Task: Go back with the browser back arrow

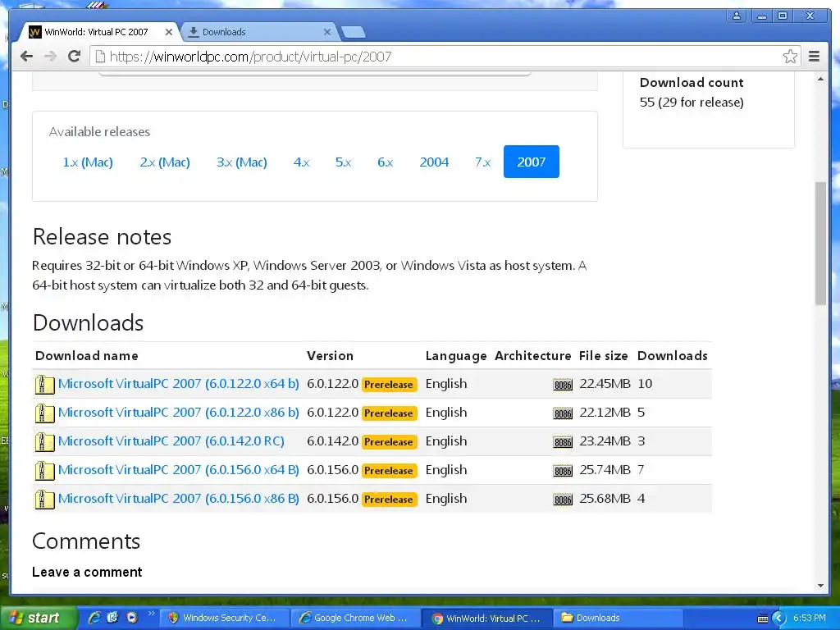Action: click(x=26, y=57)
